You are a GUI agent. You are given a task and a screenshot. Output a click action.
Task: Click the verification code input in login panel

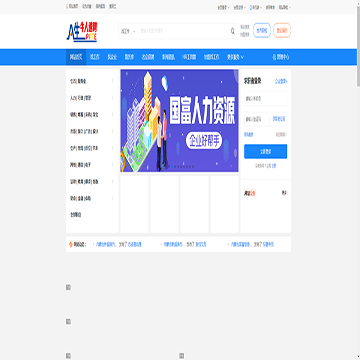click(257, 119)
